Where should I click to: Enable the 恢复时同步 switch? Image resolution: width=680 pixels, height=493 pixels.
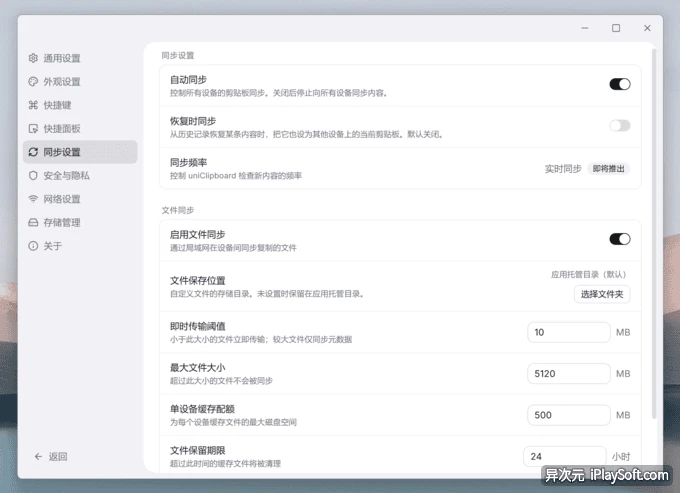tap(620, 126)
